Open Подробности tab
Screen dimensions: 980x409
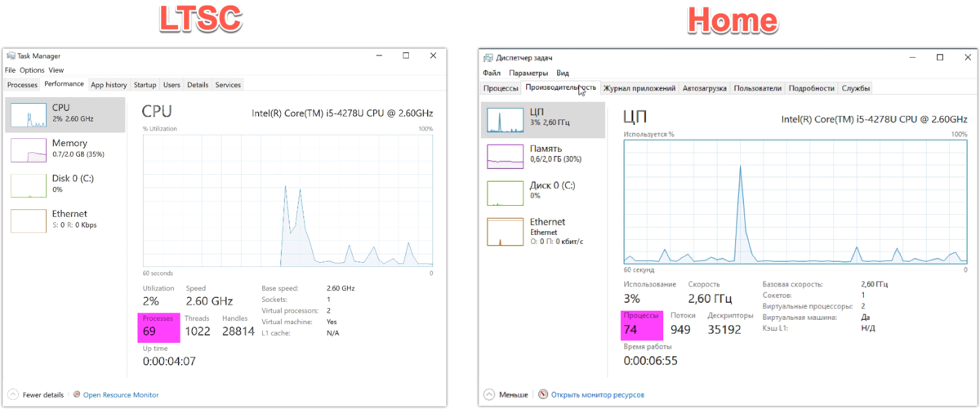(812, 88)
